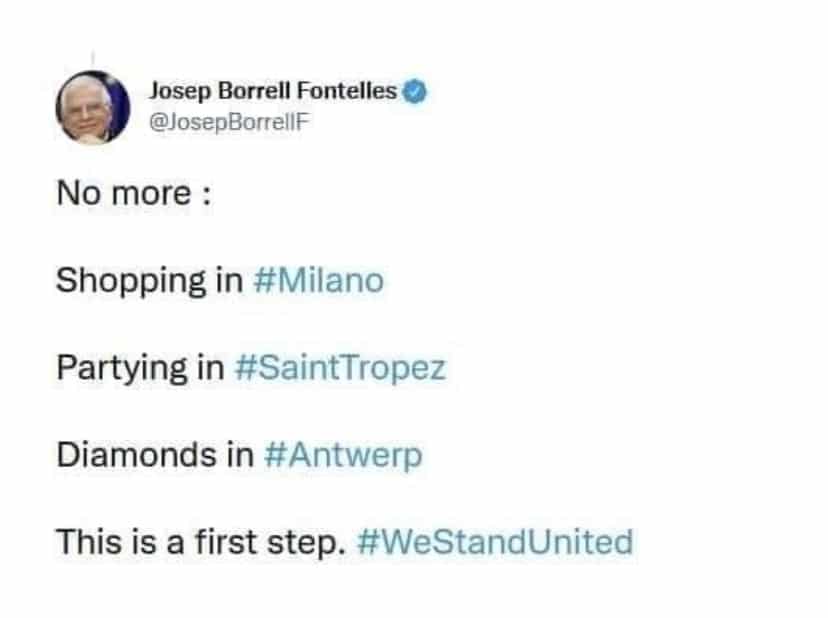This screenshot has height=618, width=828.
Task: Click Josep Borrell's profile avatar
Action: pos(93,107)
